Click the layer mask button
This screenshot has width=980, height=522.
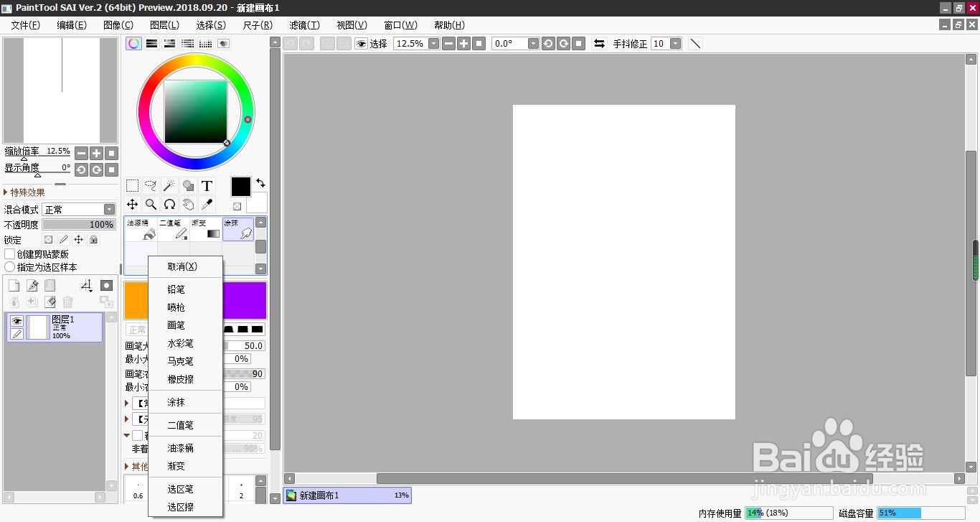click(x=106, y=286)
